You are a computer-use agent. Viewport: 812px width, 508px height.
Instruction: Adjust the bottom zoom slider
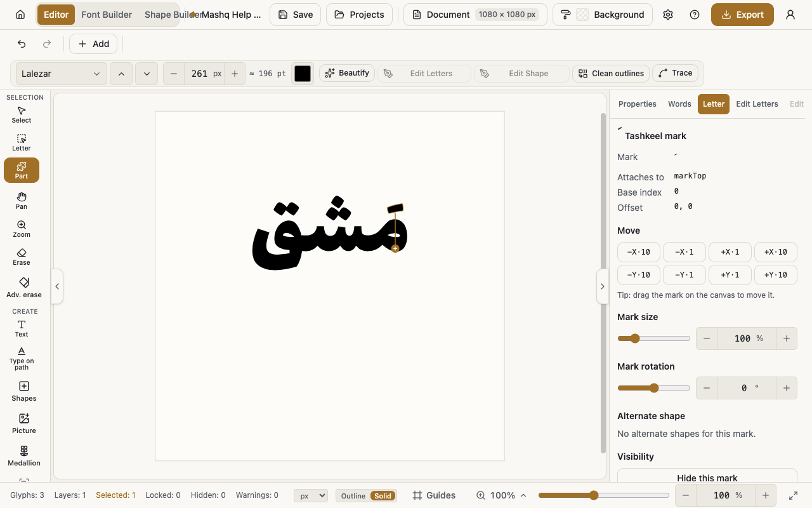point(603,495)
